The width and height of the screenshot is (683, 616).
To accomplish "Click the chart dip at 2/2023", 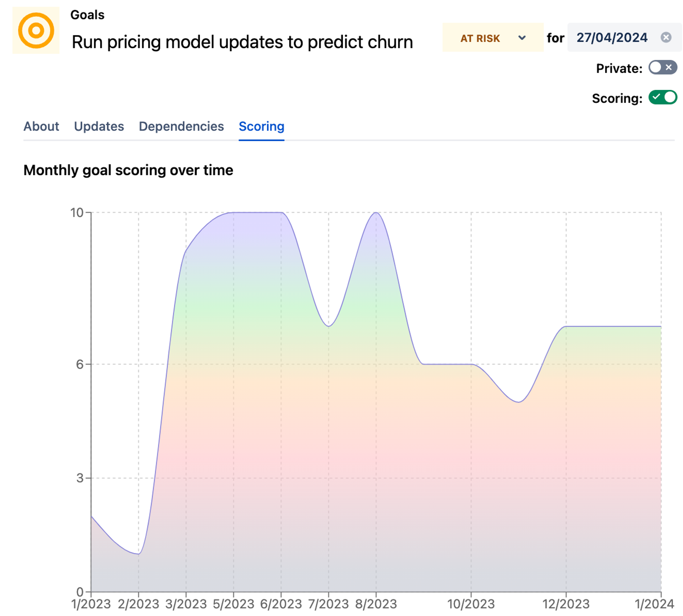I will pyautogui.click(x=138, y=554).
